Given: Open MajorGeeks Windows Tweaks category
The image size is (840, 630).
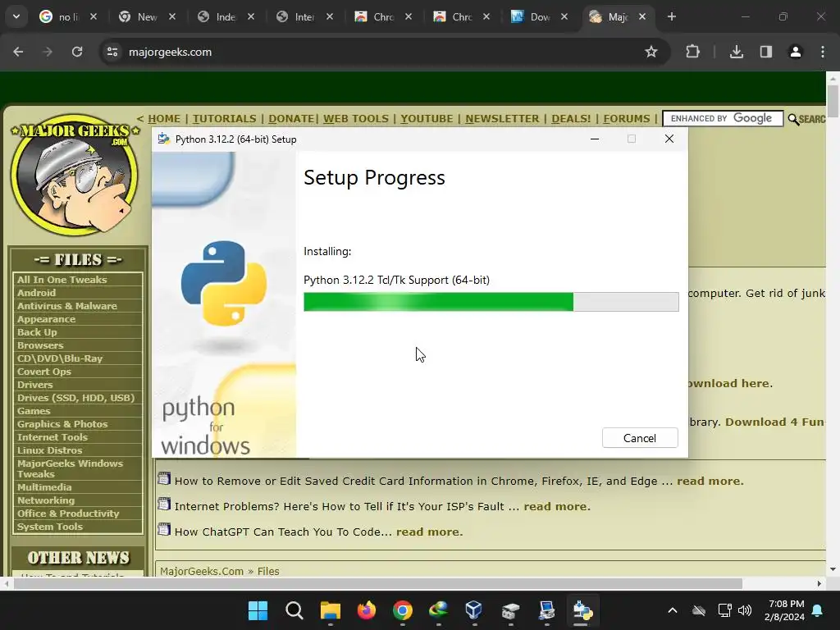Looking at the screenshot, I should coord(70,468).
